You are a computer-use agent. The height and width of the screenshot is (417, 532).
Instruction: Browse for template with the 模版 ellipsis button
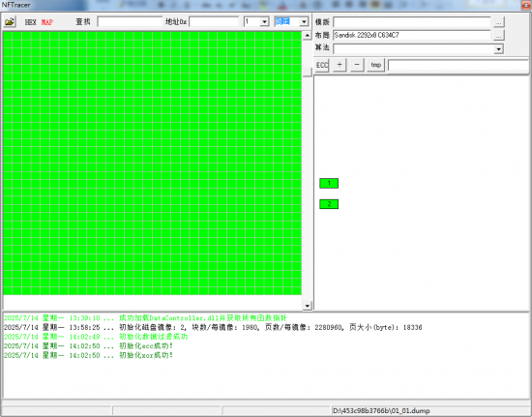(499, 22)
